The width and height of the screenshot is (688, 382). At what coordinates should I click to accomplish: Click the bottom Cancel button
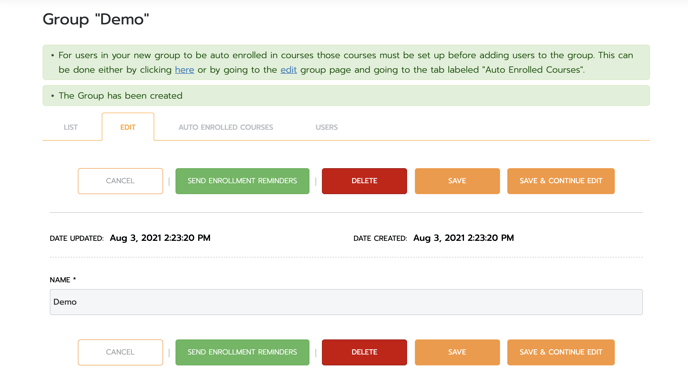click(x=120, y=352)
